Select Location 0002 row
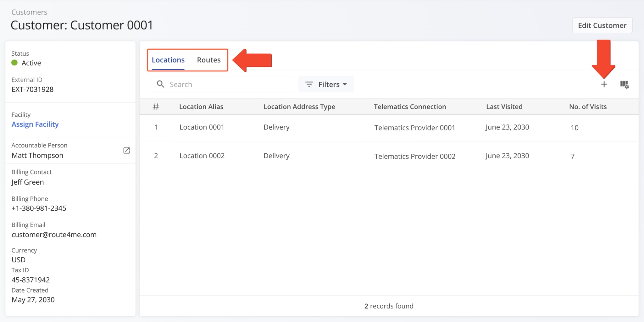Image resolution: width=644 pixels, height=322 pixels. [x=389, y=156]
